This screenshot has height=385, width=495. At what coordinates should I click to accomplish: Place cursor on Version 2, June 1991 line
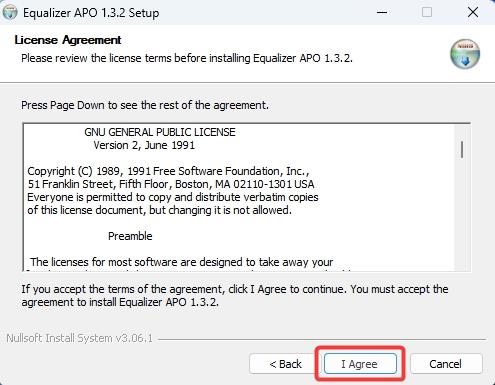(x=144, y=145)
